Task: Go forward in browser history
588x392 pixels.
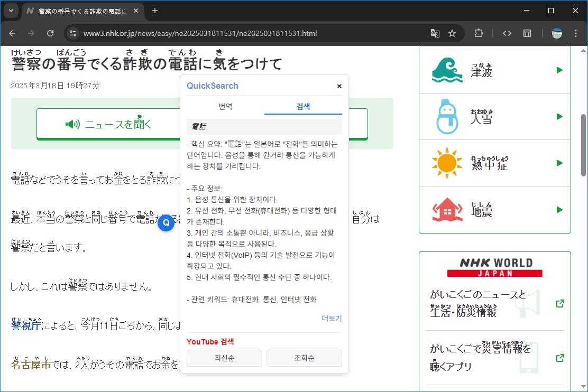Action: click(x=31, y=33)
